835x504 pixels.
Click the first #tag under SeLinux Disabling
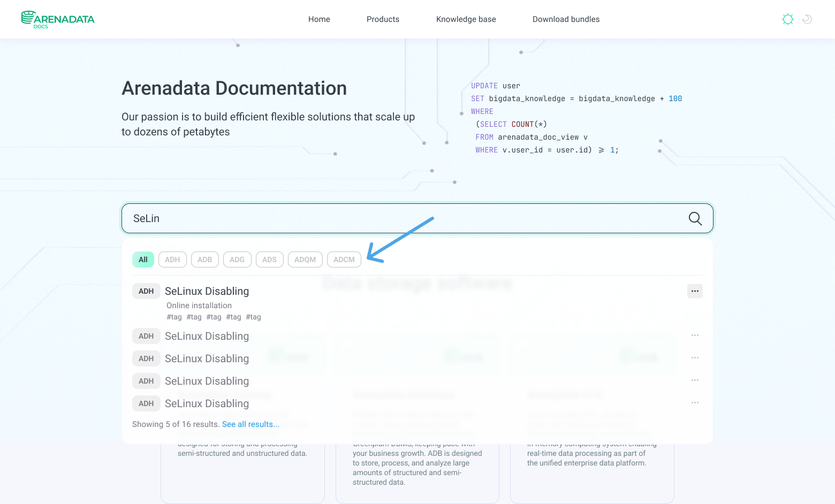click(174, 317)
